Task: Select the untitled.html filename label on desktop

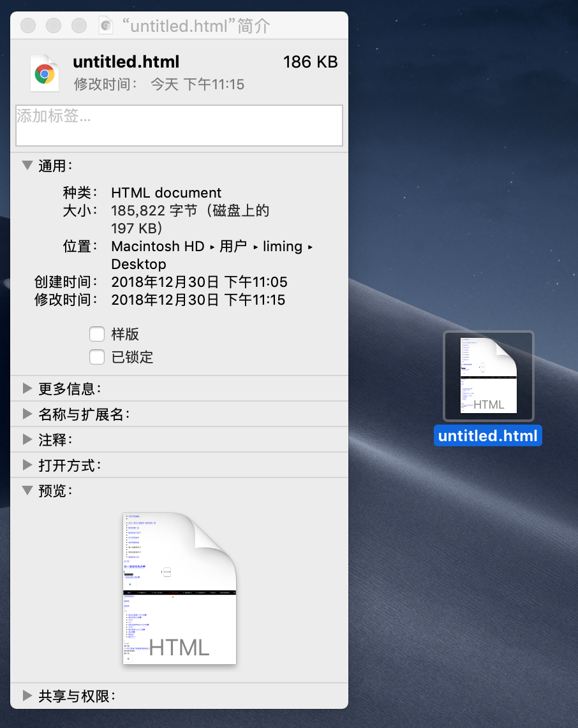Action: (488, 435)
